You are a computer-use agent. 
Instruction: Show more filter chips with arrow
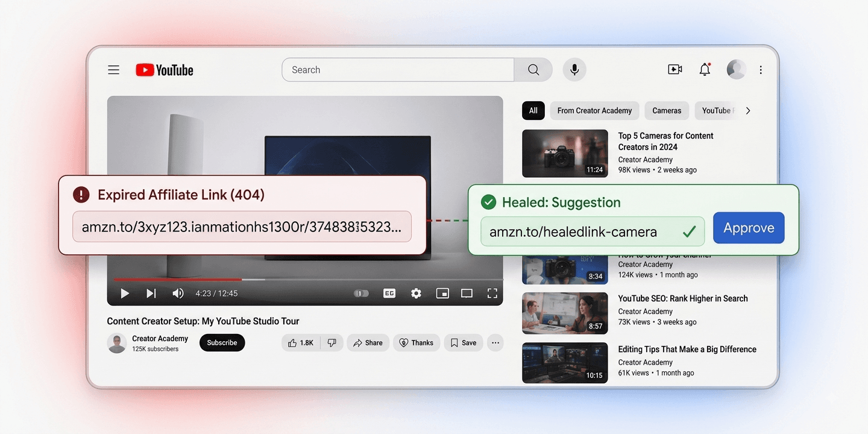tap(748, 111)
